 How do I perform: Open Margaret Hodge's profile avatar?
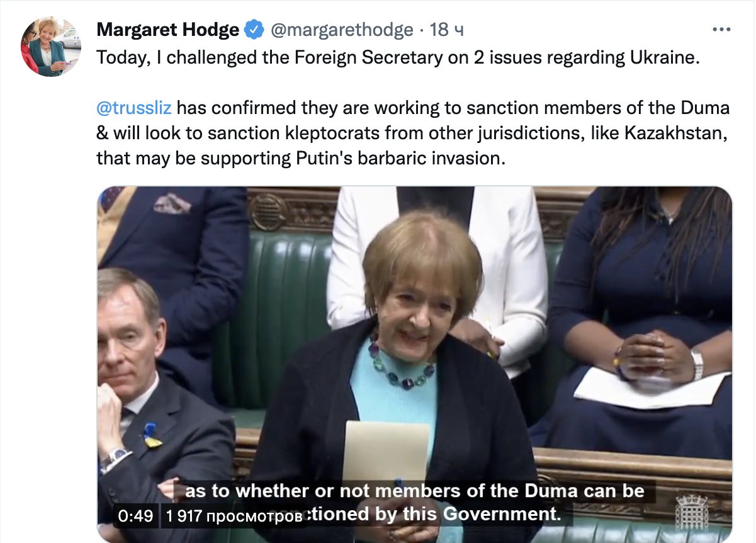pyautogui.click(x=52, y=47)
